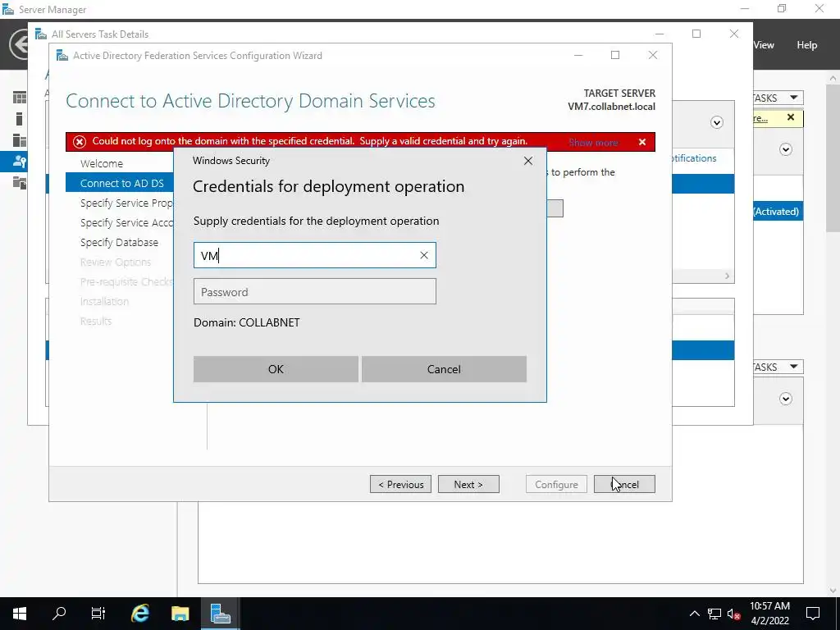This screenshot has height=630, width=840.
Task: Launch Internet Explorer from the taskbar
Action: coord(139,614)
